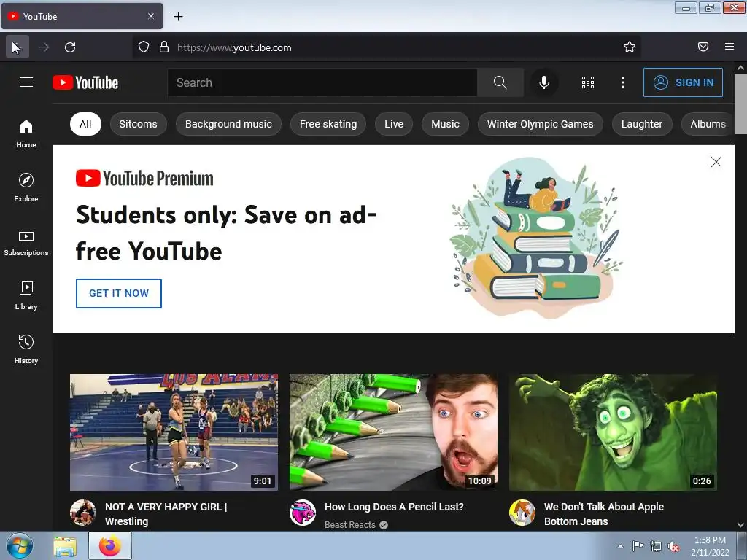Open Windows Explorer from taskbar

65,546
